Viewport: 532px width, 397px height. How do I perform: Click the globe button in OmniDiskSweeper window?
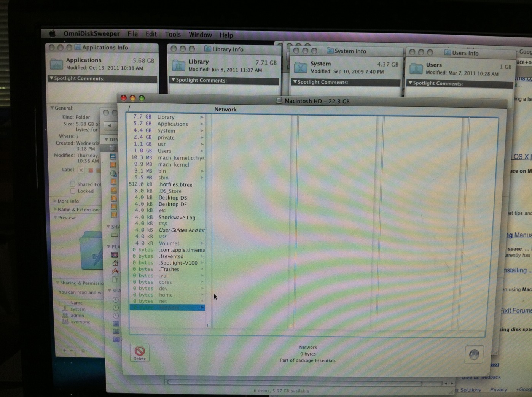tap(474, 355)
